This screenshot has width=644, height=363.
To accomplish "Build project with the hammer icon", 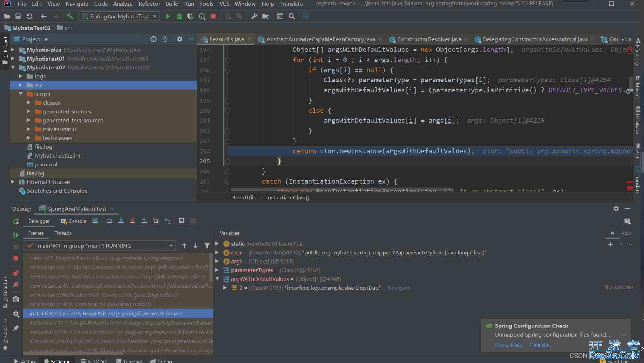I will point(70,16).
